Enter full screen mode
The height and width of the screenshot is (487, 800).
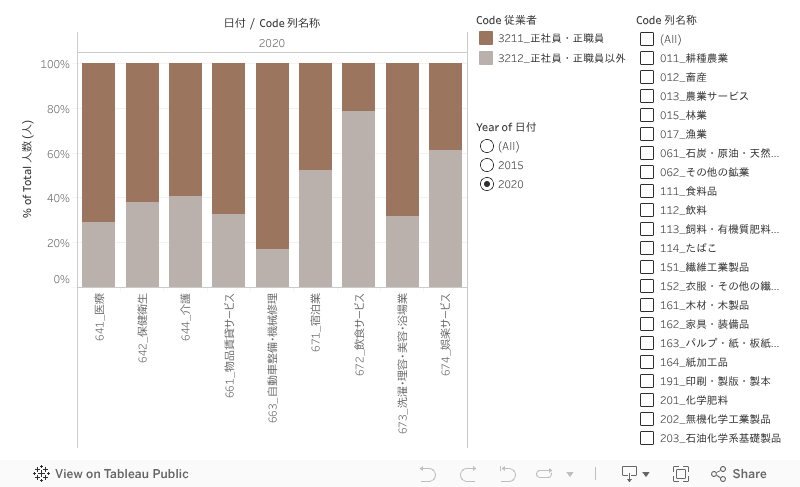click(681, 474)
